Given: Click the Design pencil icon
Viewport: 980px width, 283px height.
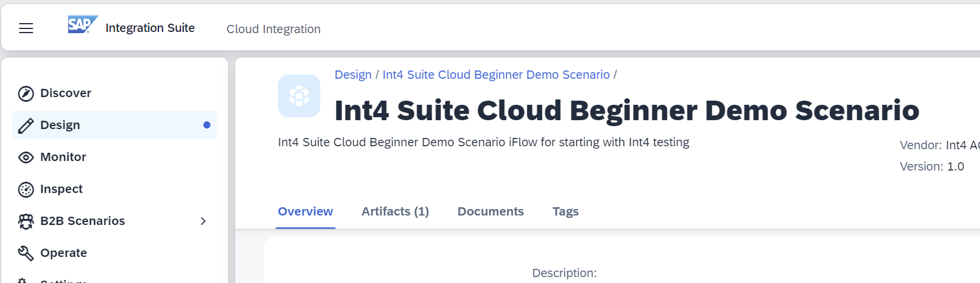Looking at the screenshot, I should [26, 126].
